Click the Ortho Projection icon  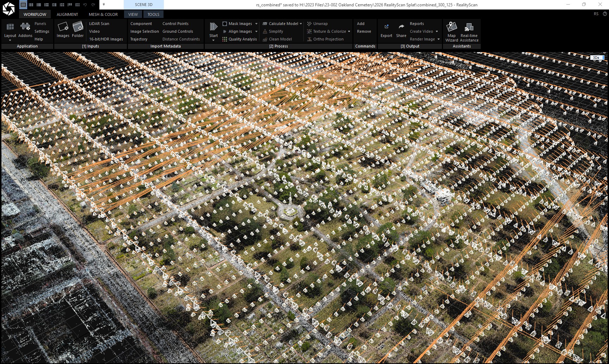(x=309, y=39)
